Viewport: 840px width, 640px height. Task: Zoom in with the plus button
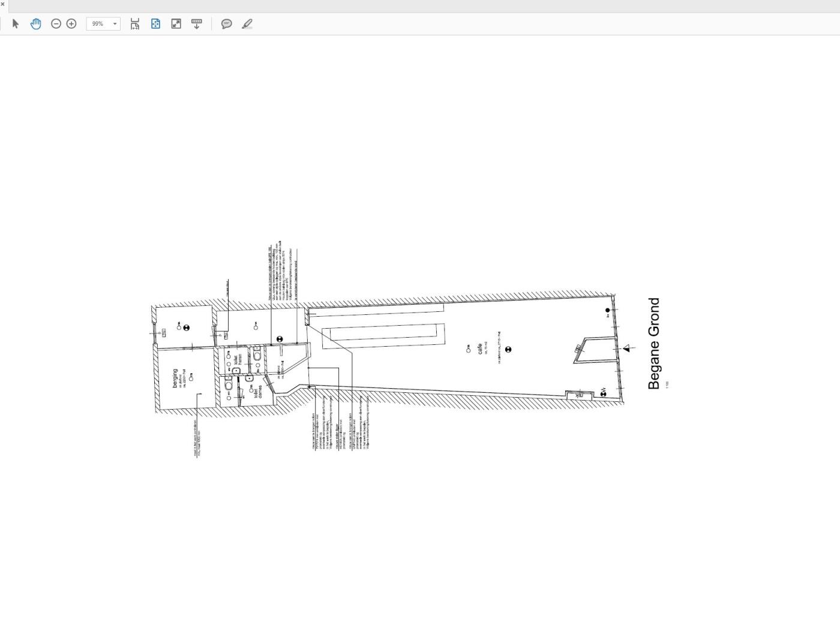click(x=71, y=24)
